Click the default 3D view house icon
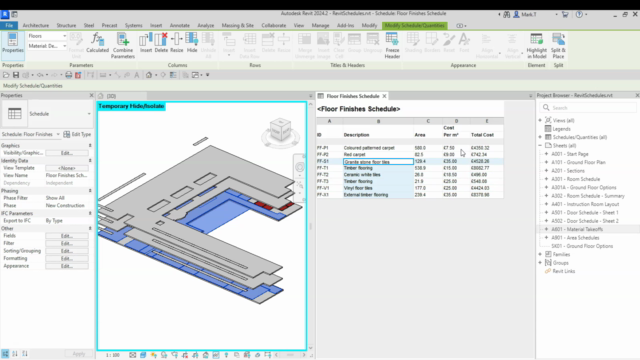640x360 pixels. 149,75
